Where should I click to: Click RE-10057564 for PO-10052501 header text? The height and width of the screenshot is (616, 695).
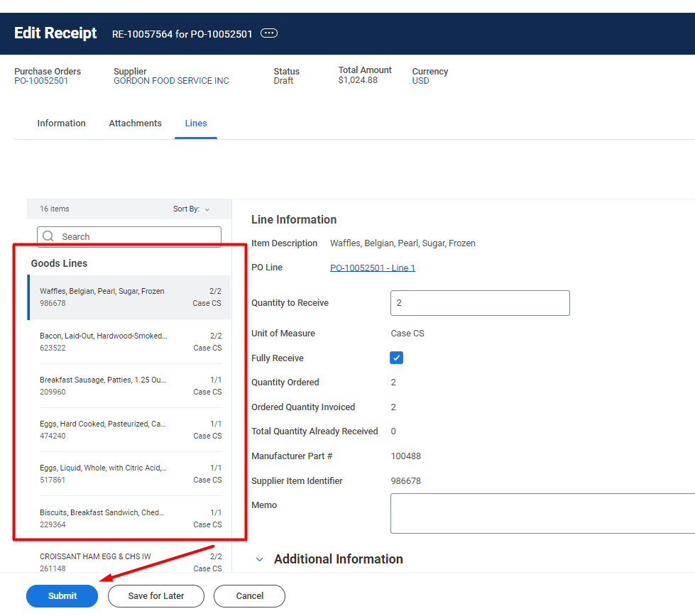point(182,34)
